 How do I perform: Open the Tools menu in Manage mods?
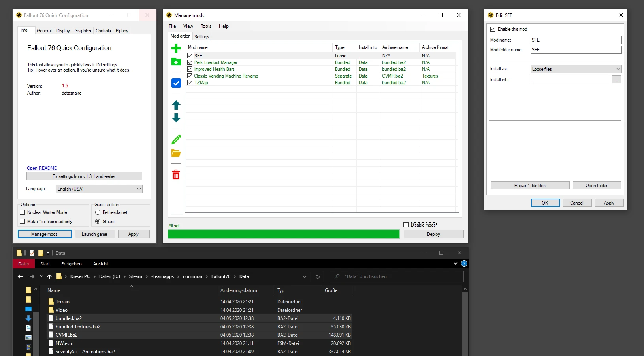coord(206,26)
